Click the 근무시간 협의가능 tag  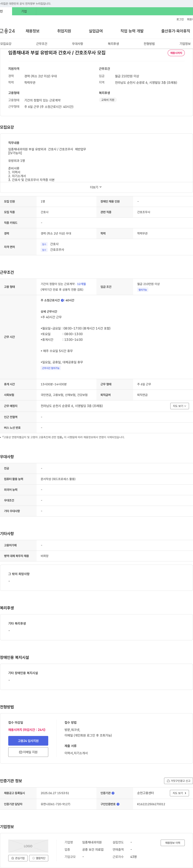51,368
